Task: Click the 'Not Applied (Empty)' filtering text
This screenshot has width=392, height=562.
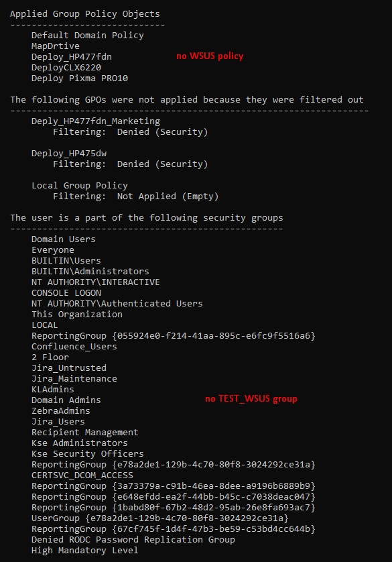Action: coord(168,196)
